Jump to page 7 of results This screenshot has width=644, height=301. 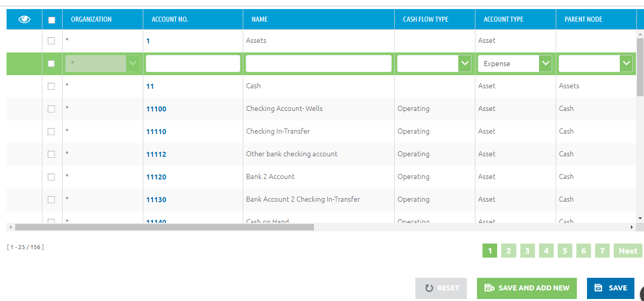602,251
